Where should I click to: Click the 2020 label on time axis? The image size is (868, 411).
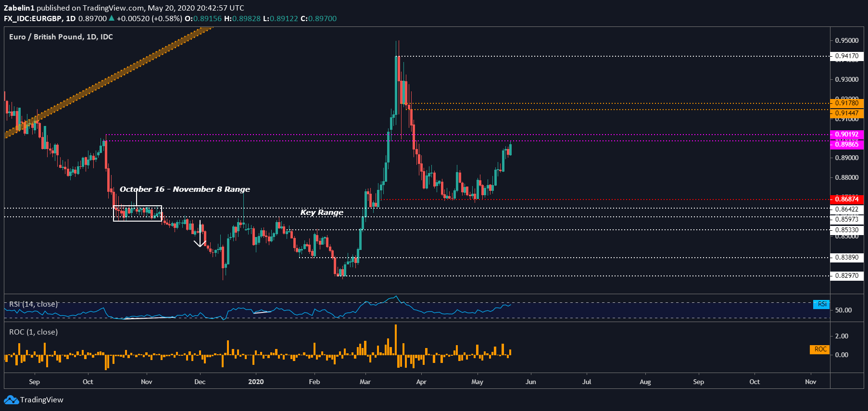click(256, 382)
